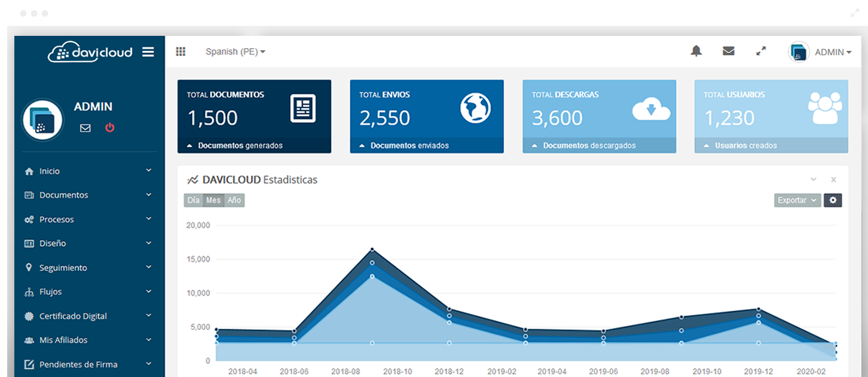Click the envelope icon under ADMIN profile
This screenshot has height=377, width=868.
pos(85,128)
